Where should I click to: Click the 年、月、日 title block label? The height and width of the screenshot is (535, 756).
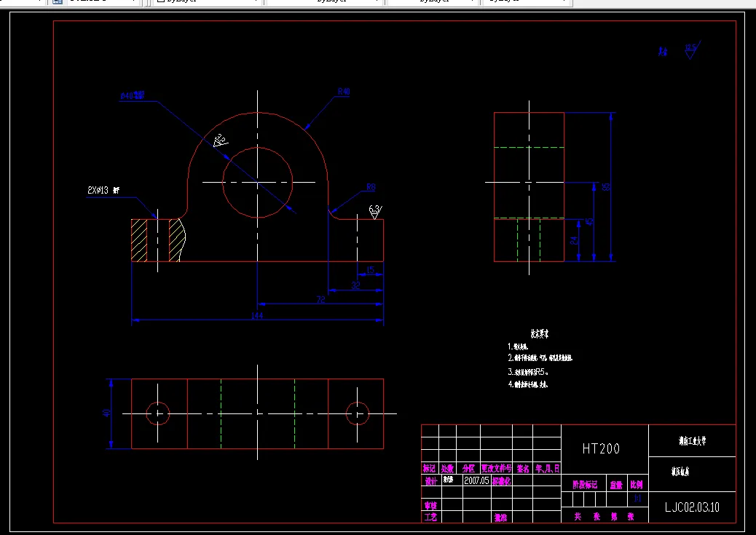tap(547, 469)
